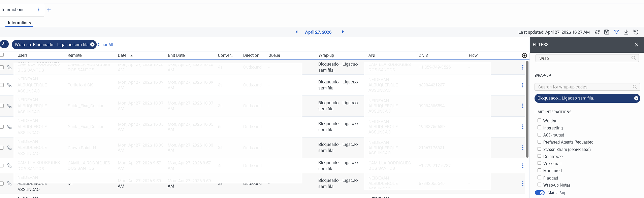The width and height of the screenshot is (644, 198).
Task: Refresh the interactions list
Action: (597, 32)
